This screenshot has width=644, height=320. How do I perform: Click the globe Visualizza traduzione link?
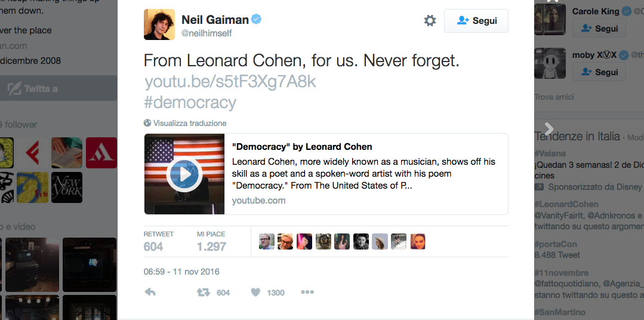[185, 123]
